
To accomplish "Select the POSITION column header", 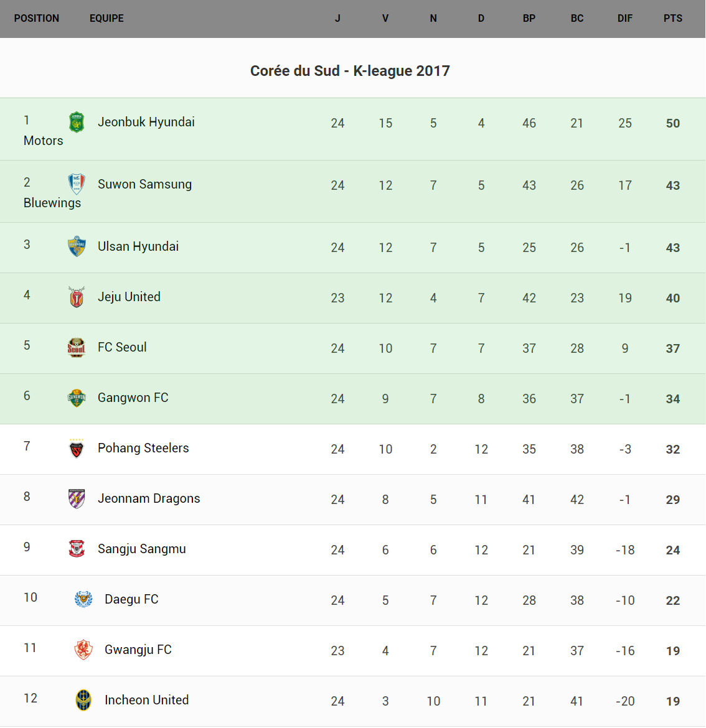I will 37,19.
